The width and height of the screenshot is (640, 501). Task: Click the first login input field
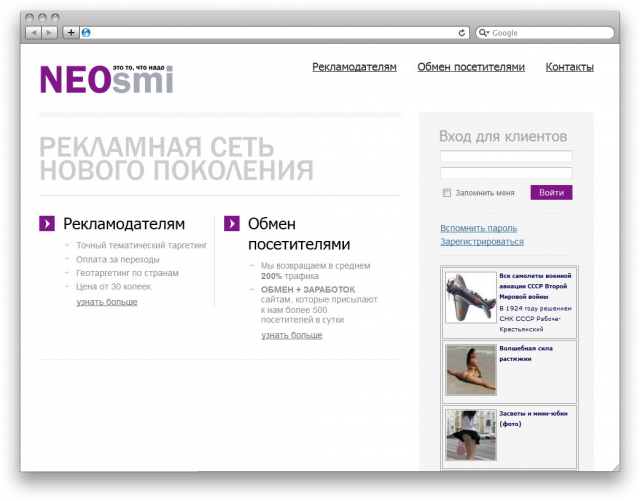506,157
